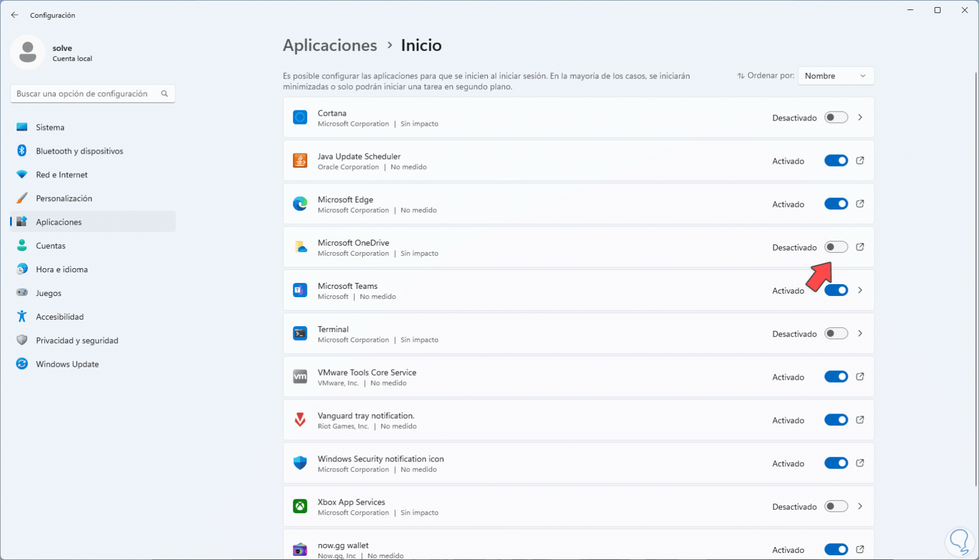Click the Vanguard tray notification app icon
Viewport: 979px width, 560px height.
[300, 420]
